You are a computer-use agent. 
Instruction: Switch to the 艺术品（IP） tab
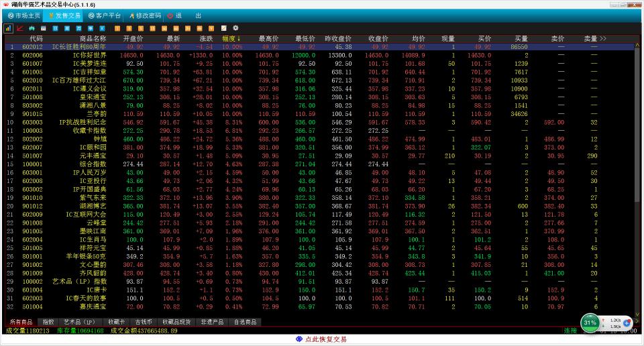[x=80, y=322]
